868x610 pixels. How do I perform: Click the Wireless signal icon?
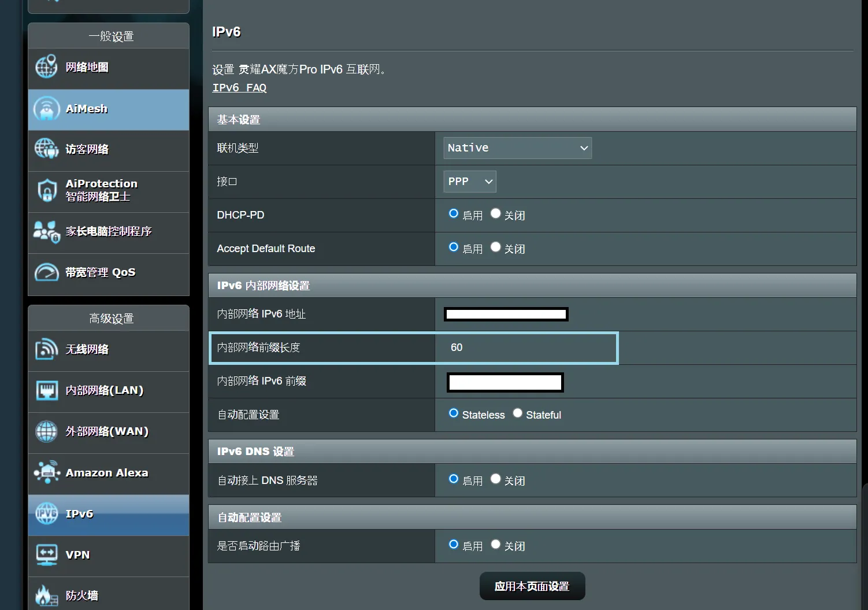coord(46,349)
